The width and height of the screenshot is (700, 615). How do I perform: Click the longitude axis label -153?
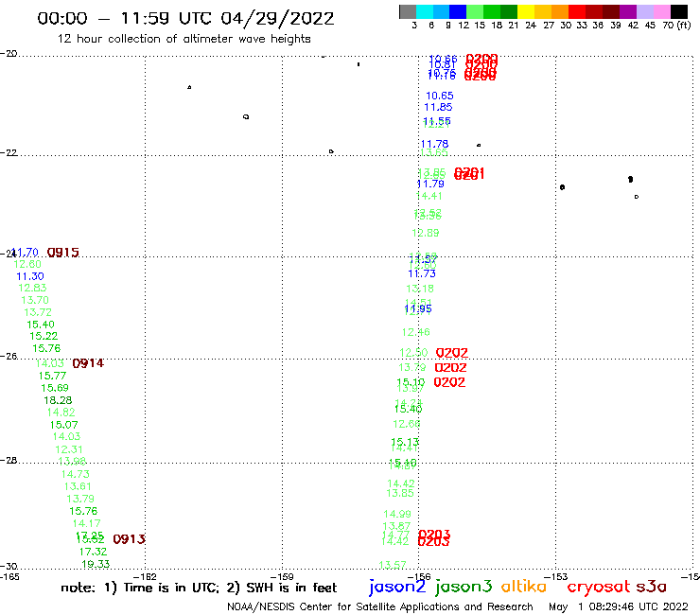(x=556, y=577)
